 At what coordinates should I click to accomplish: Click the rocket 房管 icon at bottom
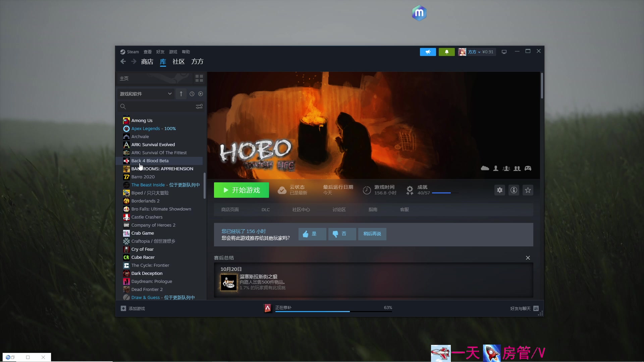492,353
